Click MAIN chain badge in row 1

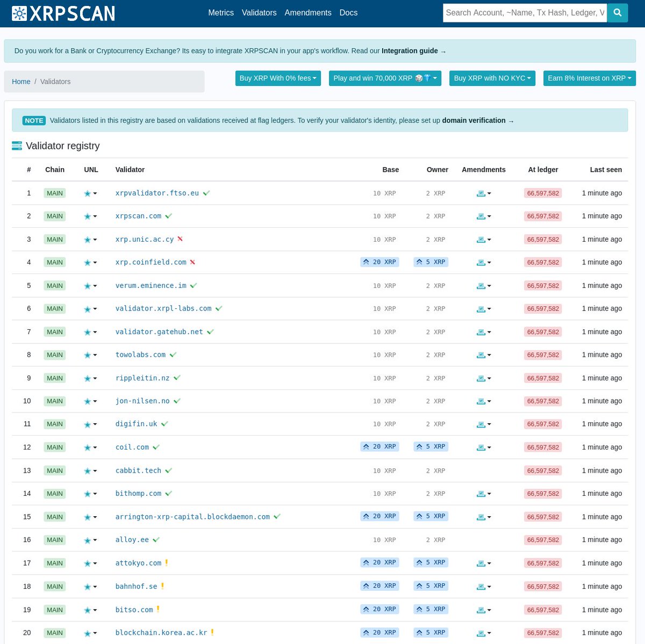coord(55,193)
